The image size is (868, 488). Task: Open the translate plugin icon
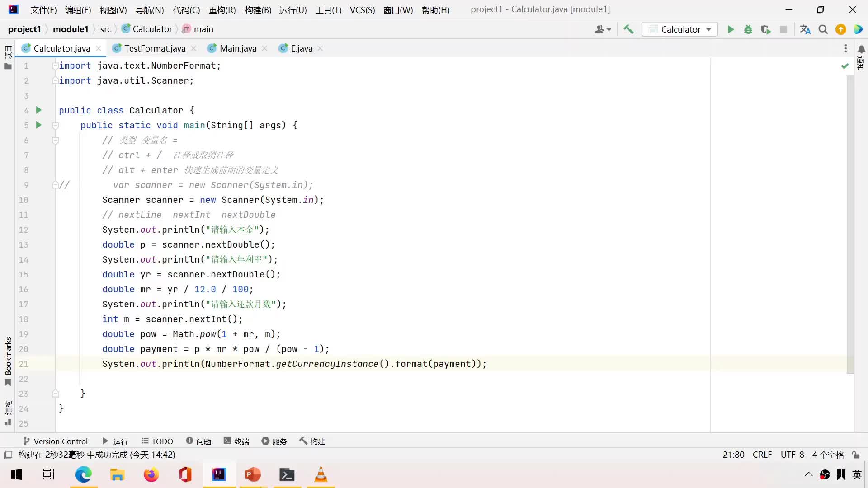coord(805,29)
